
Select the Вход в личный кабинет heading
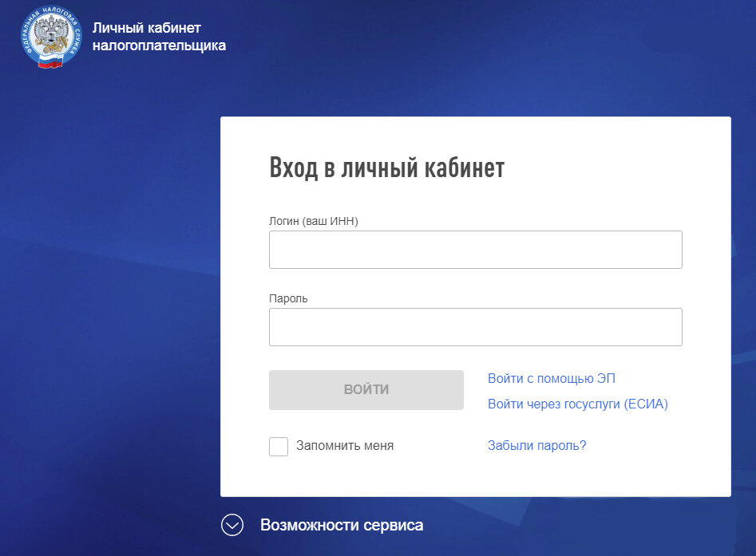coord(388,168)
